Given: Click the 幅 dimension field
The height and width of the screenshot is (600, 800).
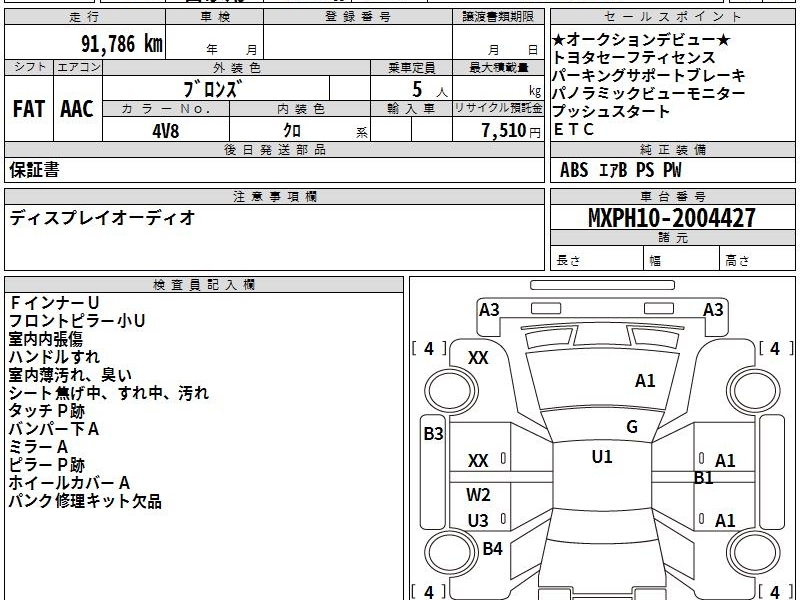Looking at the screenshot, I should [x=682, y=260].
